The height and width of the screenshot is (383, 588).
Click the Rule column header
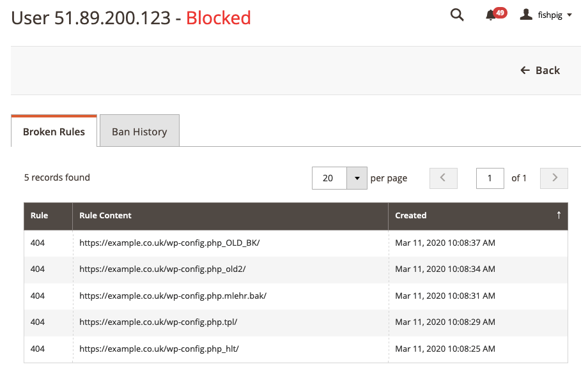[x=38, y=216]
